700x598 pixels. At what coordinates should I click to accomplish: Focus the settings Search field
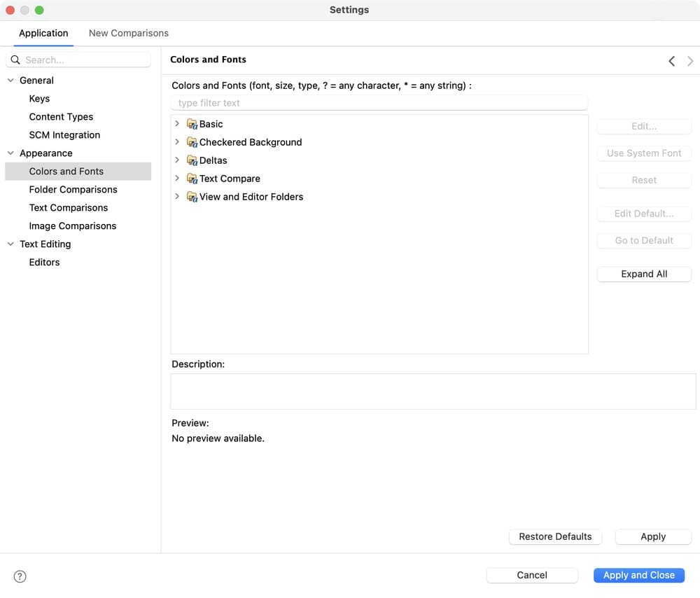[78, 60]
